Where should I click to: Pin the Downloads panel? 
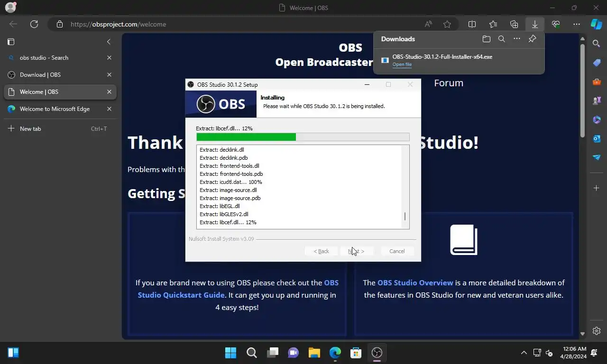tap(532, 39)
